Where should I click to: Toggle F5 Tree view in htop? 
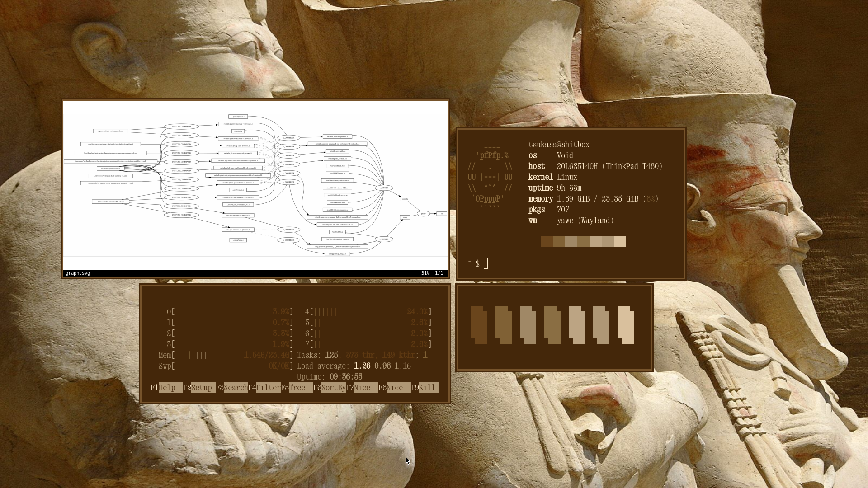[297, 388]
